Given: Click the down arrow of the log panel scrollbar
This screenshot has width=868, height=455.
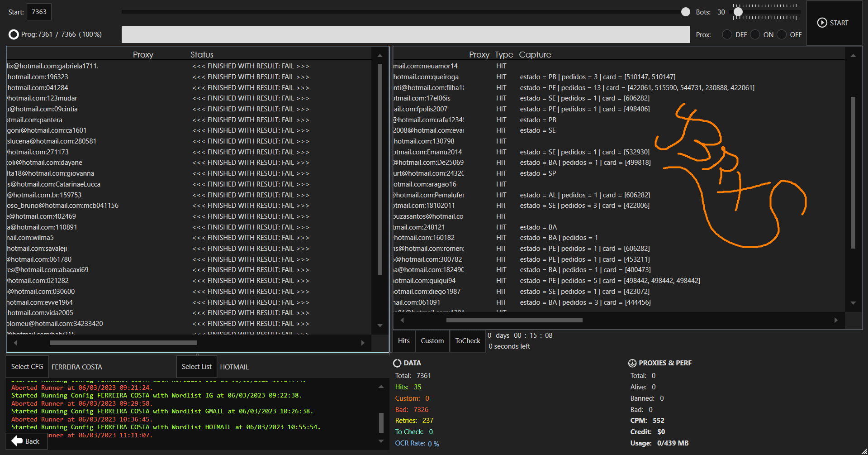Looking at the screenshot, I should click(381, 441).
